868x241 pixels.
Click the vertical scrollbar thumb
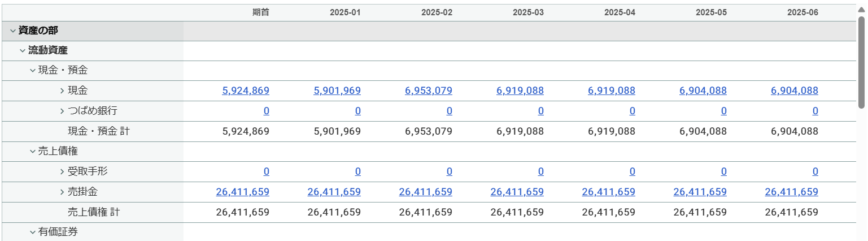862,62
